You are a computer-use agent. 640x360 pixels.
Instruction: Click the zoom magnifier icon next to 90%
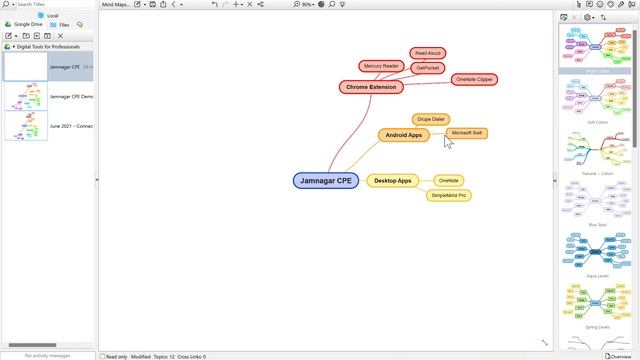coord(297,4)
